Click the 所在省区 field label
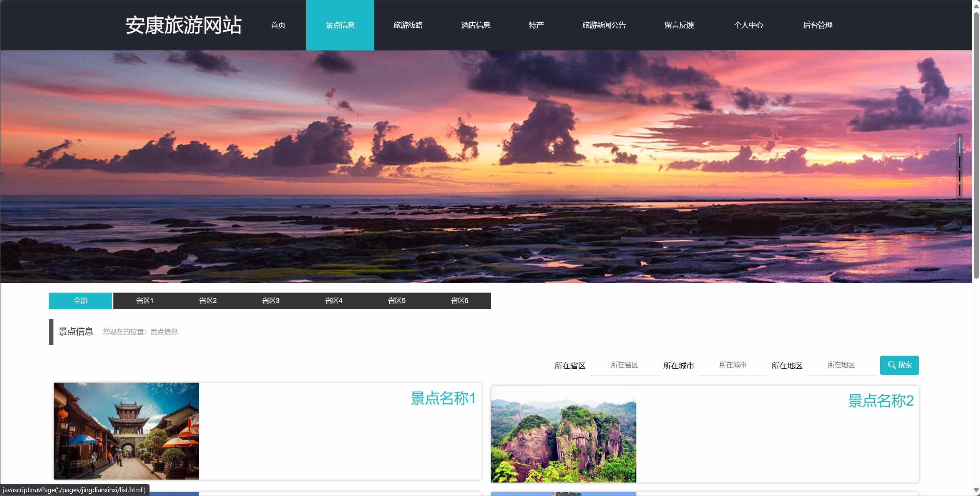This screenshot has height=496, width=980. [x=570, y=366]
